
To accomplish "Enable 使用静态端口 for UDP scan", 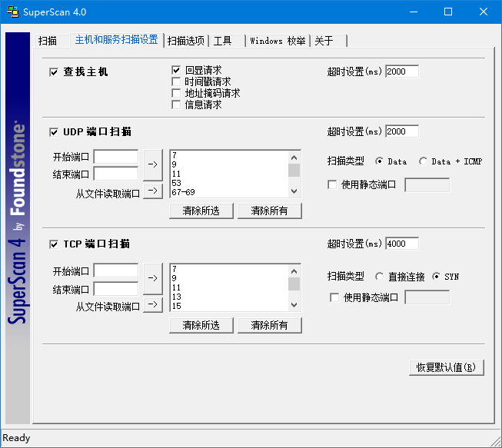I will [332, 184].
